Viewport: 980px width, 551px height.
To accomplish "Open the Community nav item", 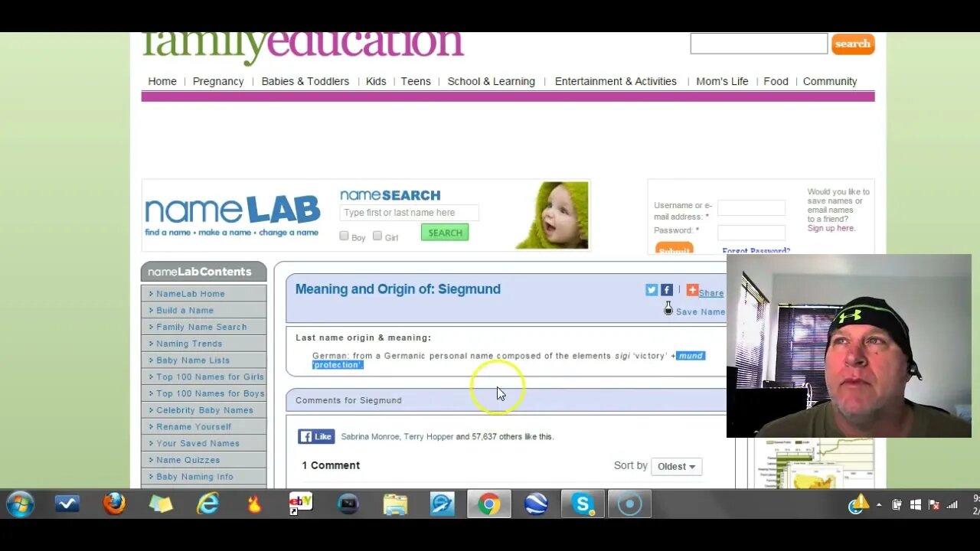I will 830,81.
